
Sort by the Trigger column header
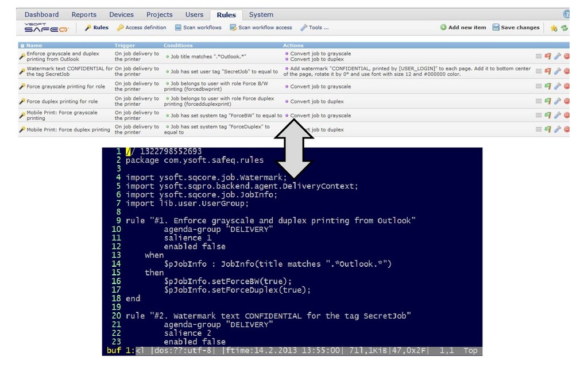click(125, 45)
